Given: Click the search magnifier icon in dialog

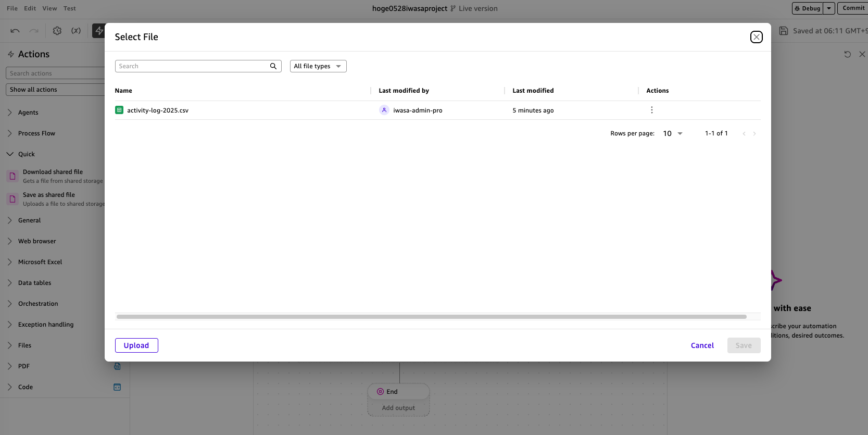Looking at the screenshot, I should (x=273, y=66).
